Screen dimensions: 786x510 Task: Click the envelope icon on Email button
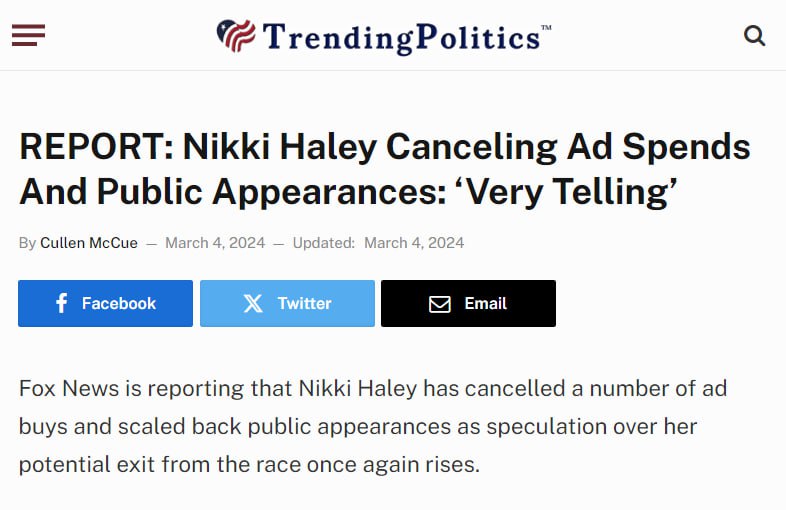click(440, 303)
